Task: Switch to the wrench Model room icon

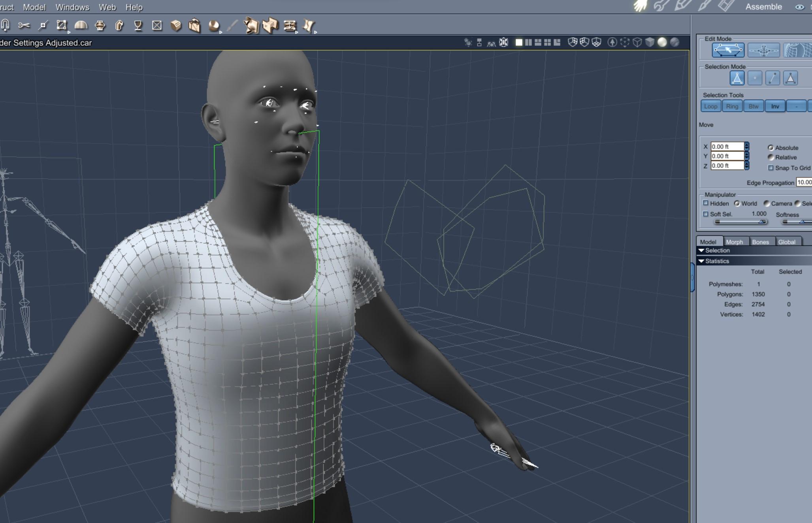Action: pos(661,6)
